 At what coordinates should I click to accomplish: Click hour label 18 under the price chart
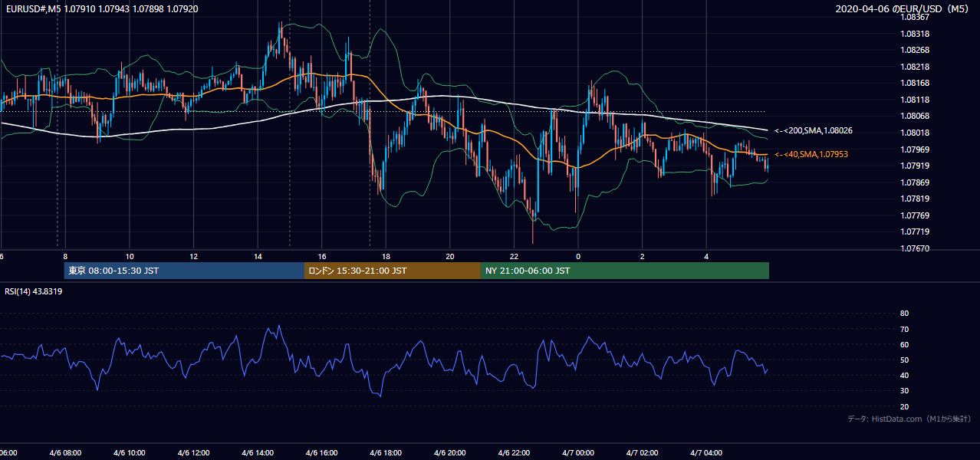[x=386, y=256]
